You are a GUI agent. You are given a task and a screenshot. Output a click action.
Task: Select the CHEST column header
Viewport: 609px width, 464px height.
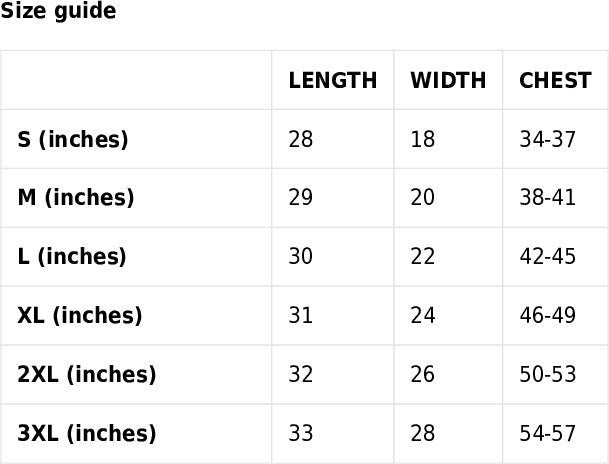point(555,81)
